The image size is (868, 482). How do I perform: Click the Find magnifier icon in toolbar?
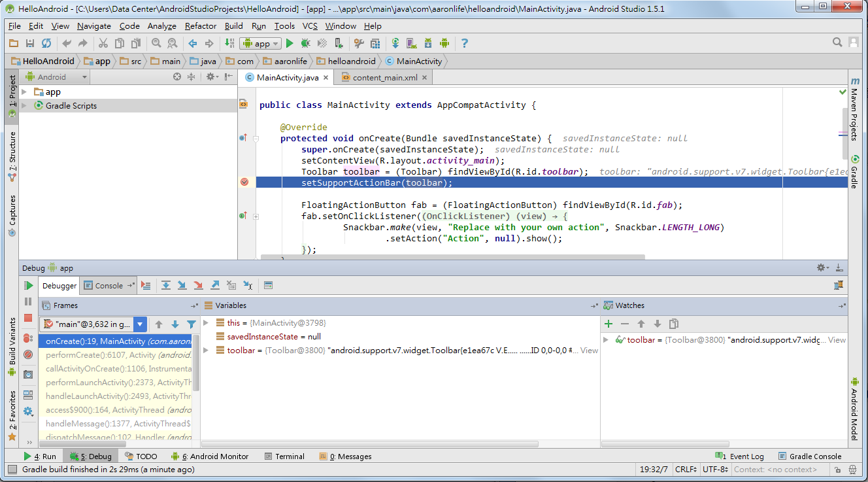[x=156, y=43]
